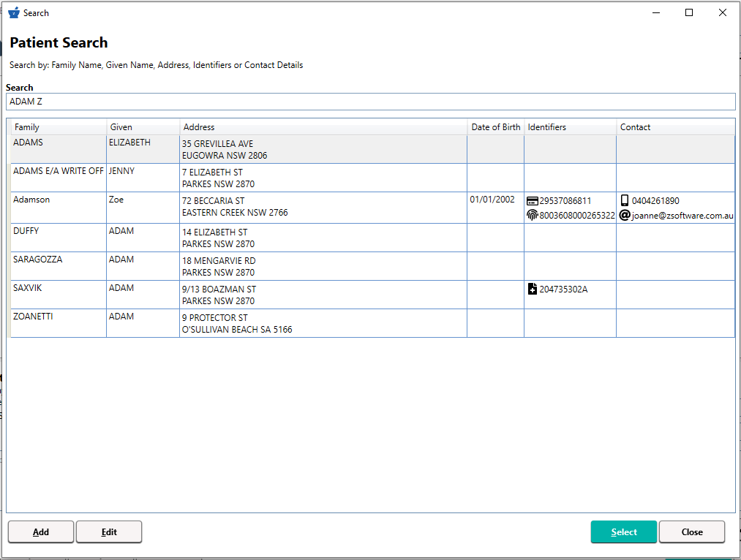Click address 72 BECCARIA ST EASTERN CREEK
Image resolution: width=741 pixels, height=560 pixels.
click(x=235, y=207)
